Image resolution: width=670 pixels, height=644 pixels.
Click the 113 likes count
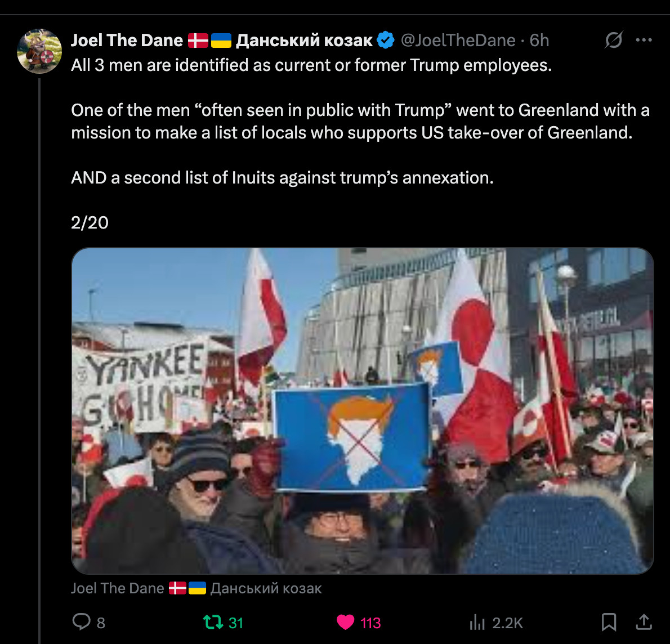click(x=370, y=623)
